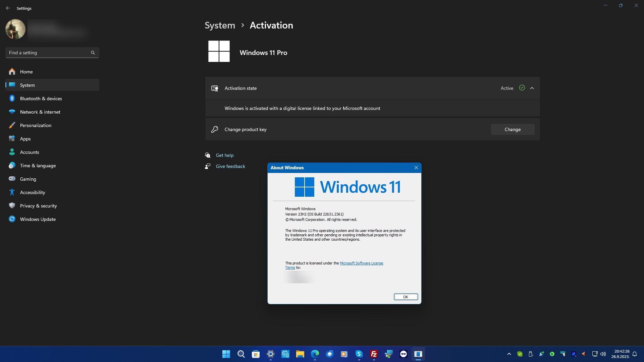Open Personalization via its paintbrush icon
This screenshot has height=362, width=644.
click(12, 125)
